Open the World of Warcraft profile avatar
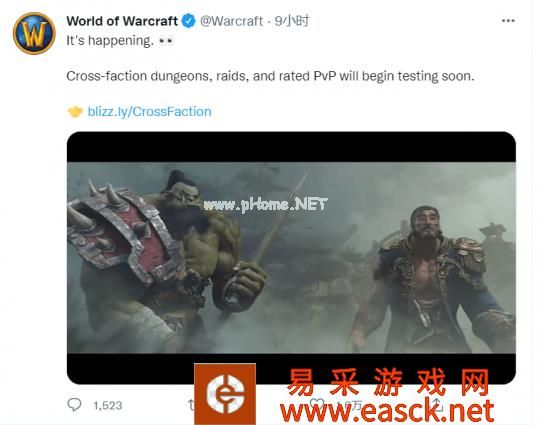Screen dimensions: 540x425 point(34,33)
